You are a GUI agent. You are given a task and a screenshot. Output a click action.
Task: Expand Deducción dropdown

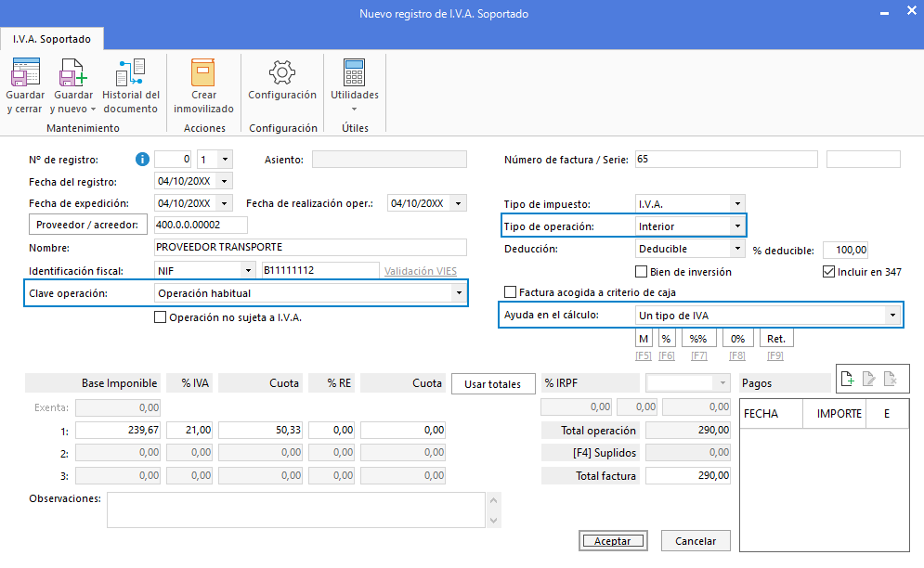[737, 249]
